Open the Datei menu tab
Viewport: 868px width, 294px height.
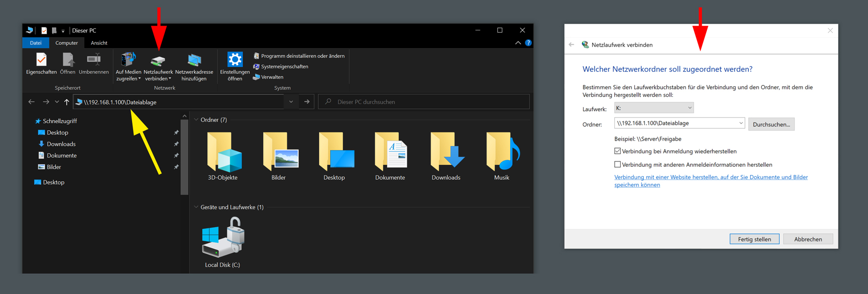[x=36, y=43]
